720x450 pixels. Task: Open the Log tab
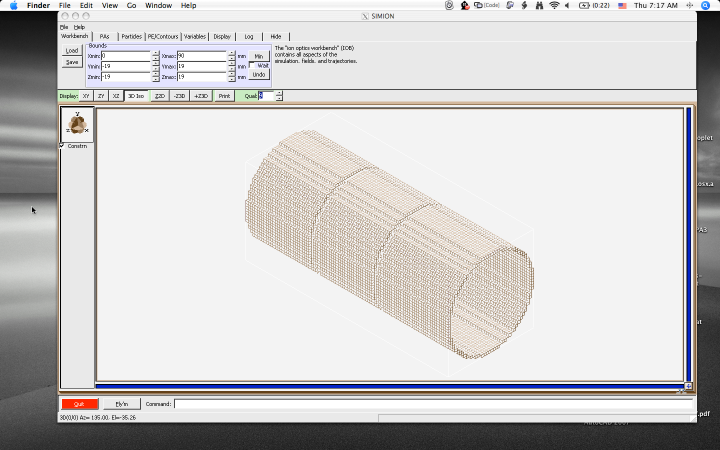click(249, 36)
